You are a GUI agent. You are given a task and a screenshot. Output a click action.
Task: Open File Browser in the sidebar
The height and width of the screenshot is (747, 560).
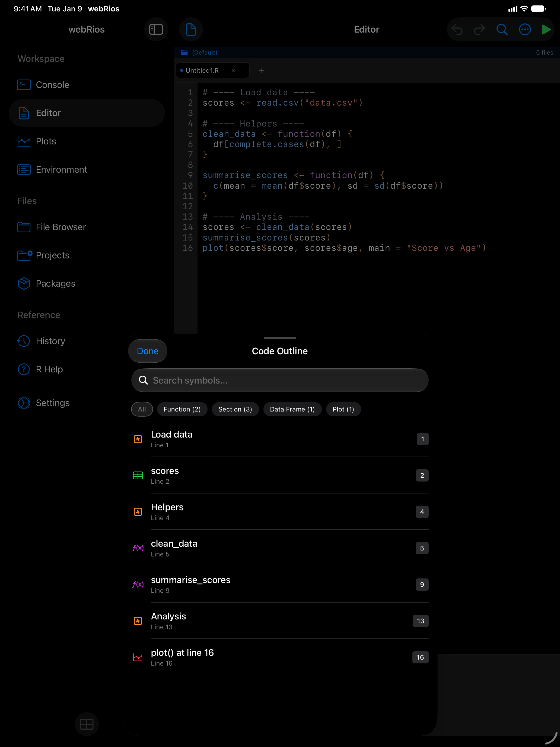tap(87, 227)
